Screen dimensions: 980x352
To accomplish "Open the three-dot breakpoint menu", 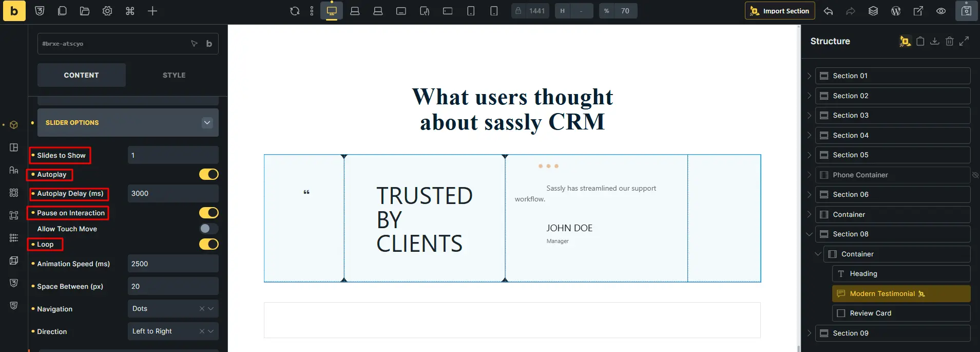I will pos(312,11).
